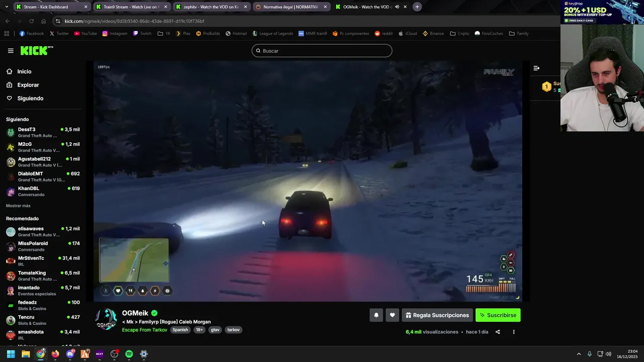
Task: Open Cripto bookmarks folder
Action: pyautogui.click(x=459, y=34)
